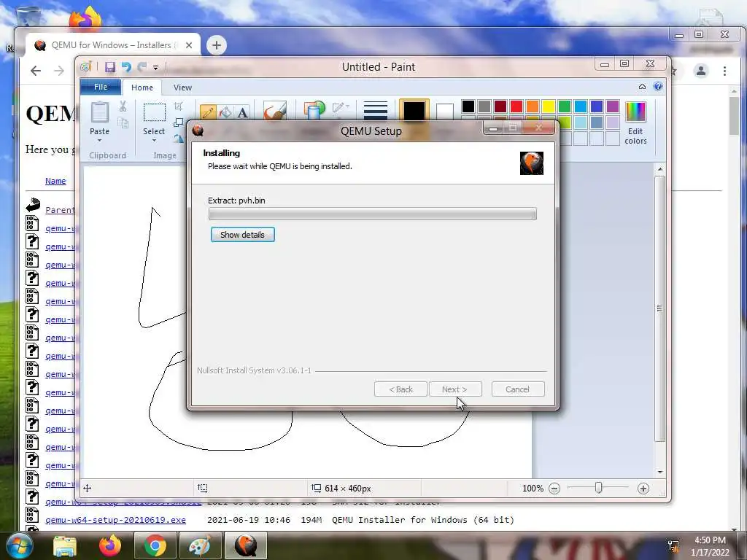This screenshot has height=560, width=747.
Task: Open Paint Help icon
Action: (x=658, y=86)
